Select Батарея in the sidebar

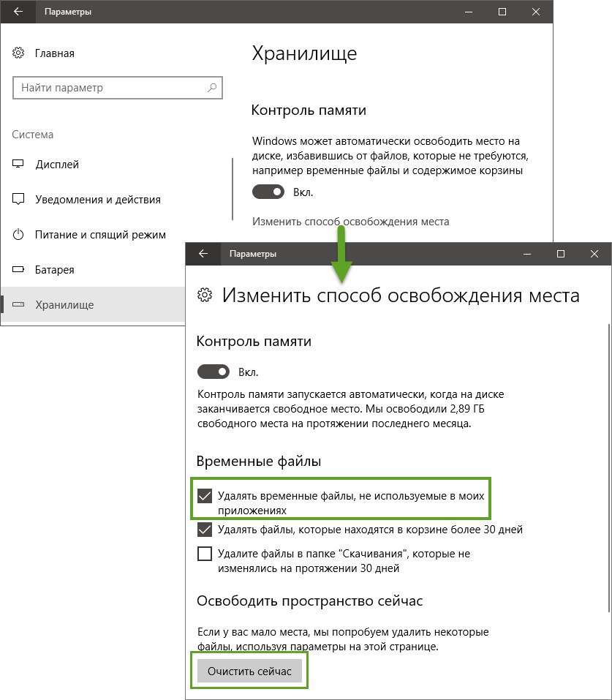coord(54,270)
